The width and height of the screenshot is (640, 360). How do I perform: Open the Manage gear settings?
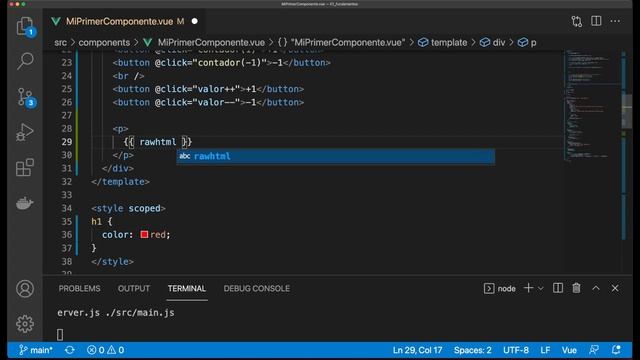(x=25, y=324)
